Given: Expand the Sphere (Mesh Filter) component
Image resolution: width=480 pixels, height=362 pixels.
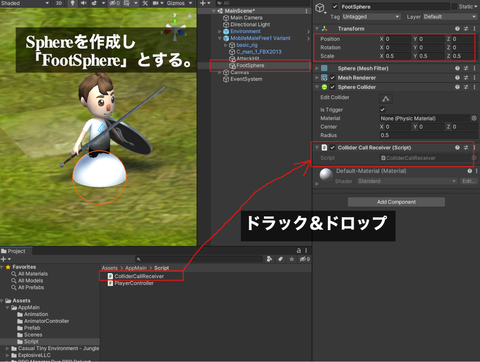Looking at the screenshot, I should click(317, 68).
